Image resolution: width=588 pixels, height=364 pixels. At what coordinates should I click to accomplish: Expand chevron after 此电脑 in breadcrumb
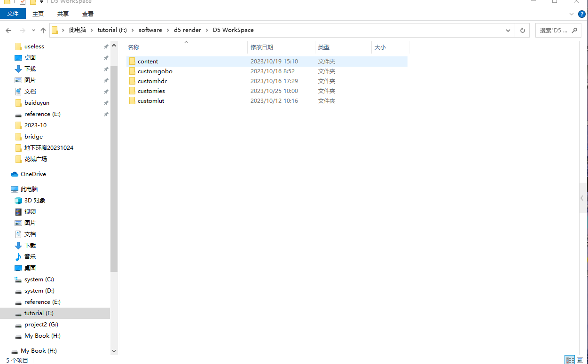click(x=92, y=30)
